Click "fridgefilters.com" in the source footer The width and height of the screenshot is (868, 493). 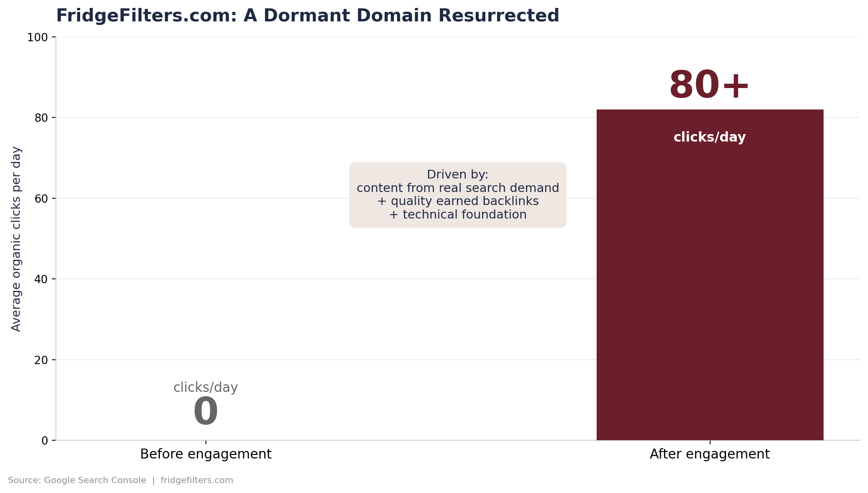pyautogui.click(x=197, y=481)
